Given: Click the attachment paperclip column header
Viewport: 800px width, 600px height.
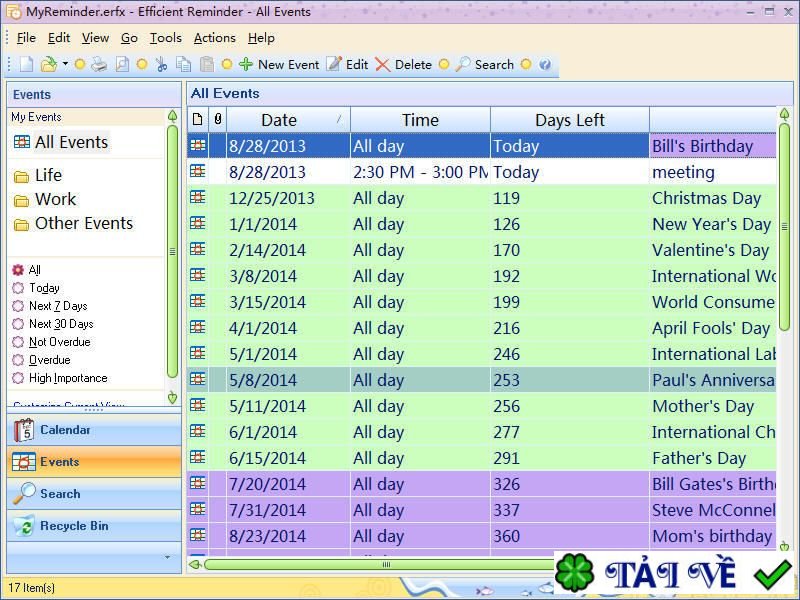Looking at the screenshot, I should click(x=218, y=119).
